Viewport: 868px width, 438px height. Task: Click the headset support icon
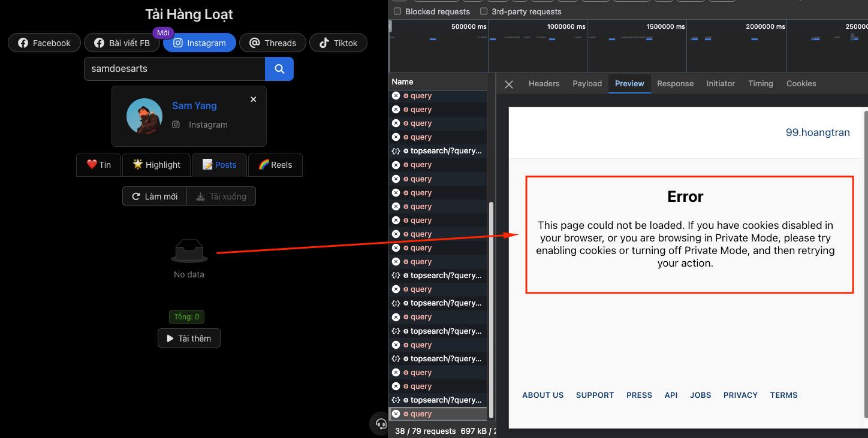click(381, 424)
